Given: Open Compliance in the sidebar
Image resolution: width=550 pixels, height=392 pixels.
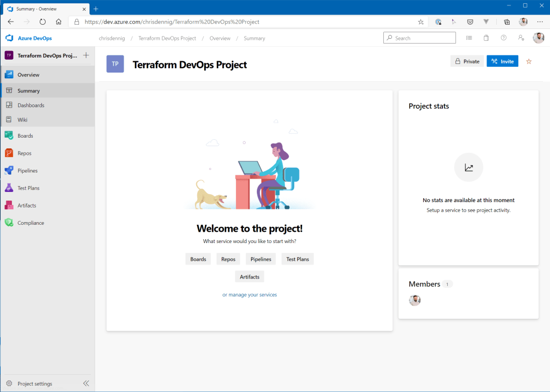Looking at the screenshot, I should click(30, 223).
